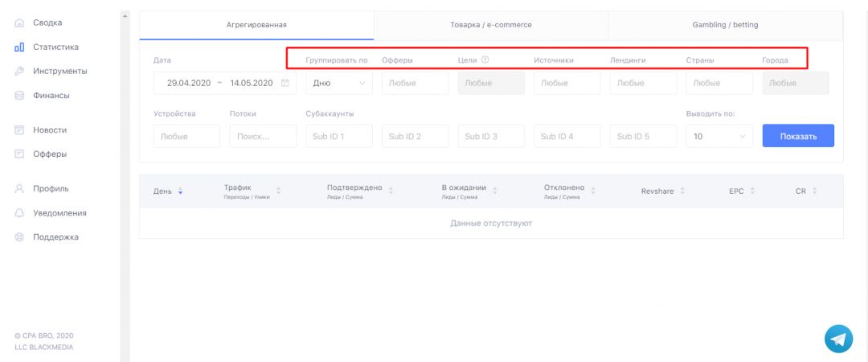Click the end date 14.05.2020
This screenshot has width=868, height=362.
pyautogui.click(x=252, y=83)
